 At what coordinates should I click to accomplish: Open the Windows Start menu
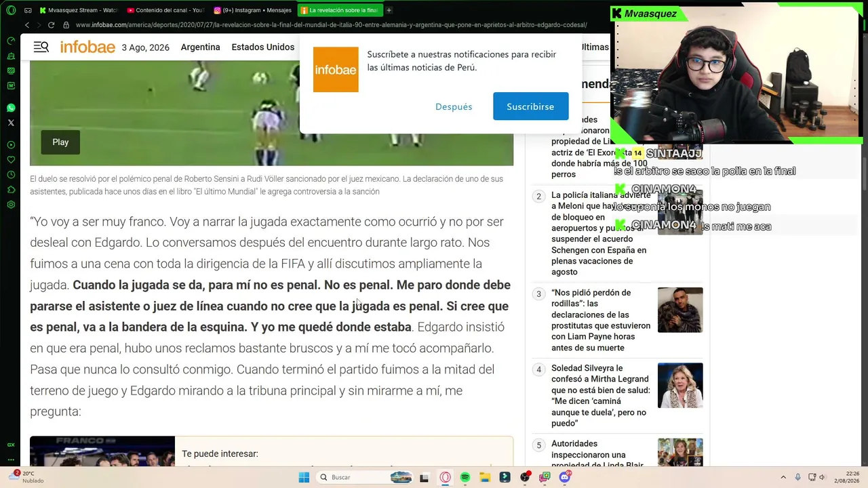click(x=304, y=477)
